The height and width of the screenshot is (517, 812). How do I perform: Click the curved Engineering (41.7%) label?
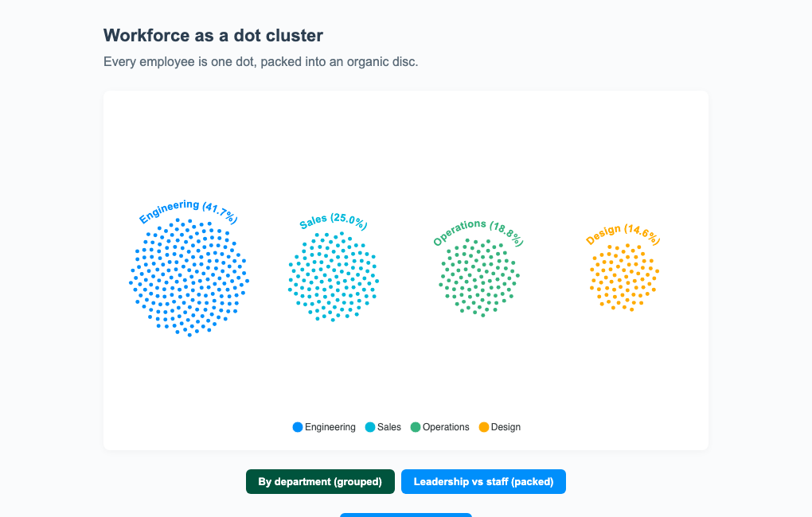[189, 211]
